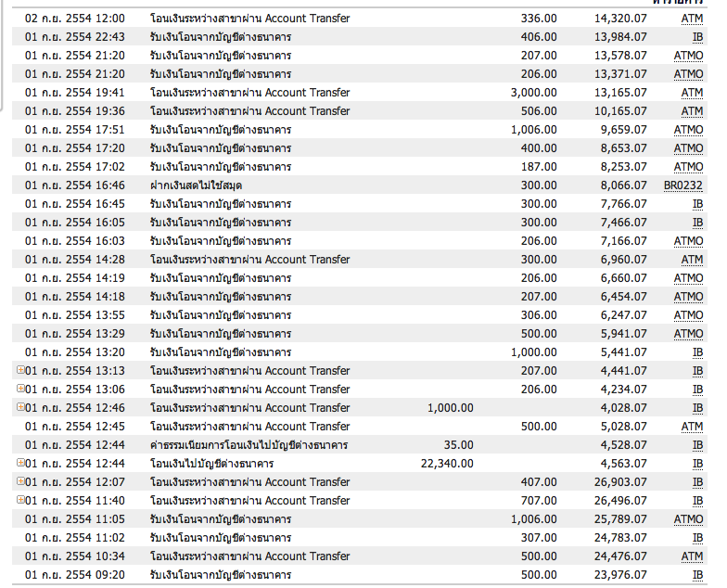Screen dimensions: 727x588
Task: Select amount 3,000.00
Action: pyautogui.click(x=534, y=93)
